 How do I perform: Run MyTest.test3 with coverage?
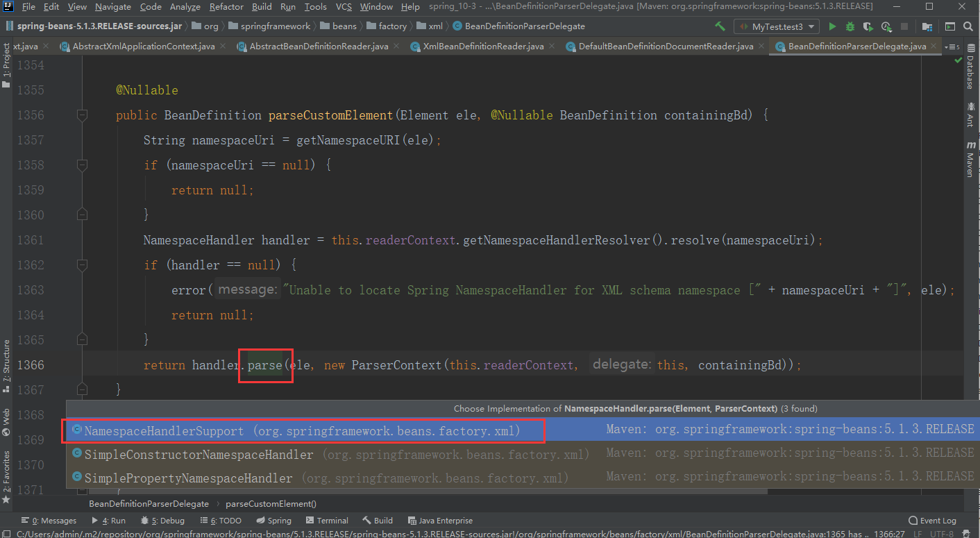tap(868, 26)
